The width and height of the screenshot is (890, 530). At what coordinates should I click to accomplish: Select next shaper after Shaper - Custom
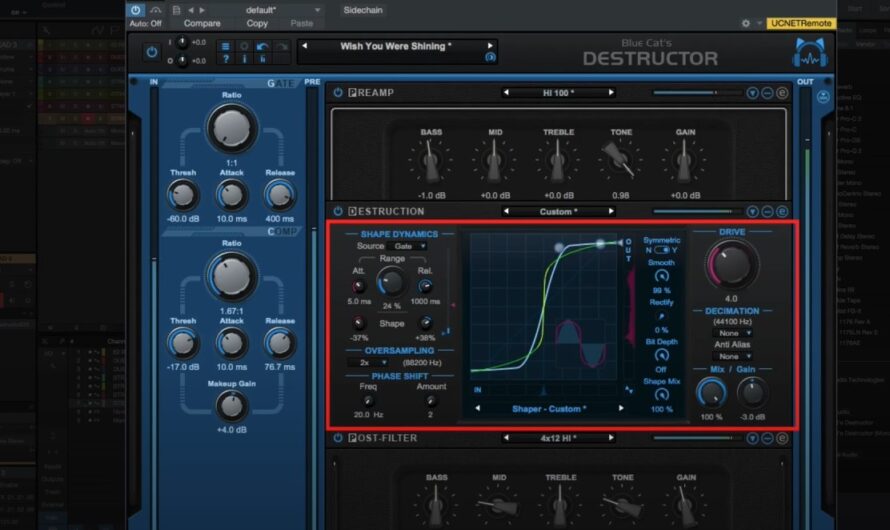[x=621, y=408]
